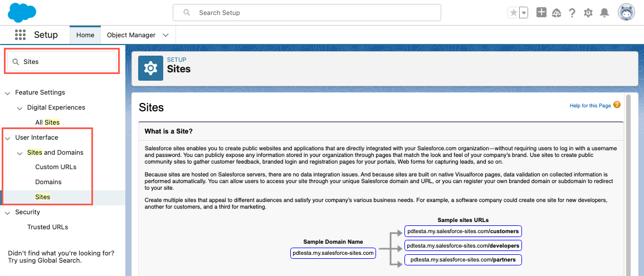Open the App Launcher grid icon
Screen dimensions: 644x276
pyautogui.click(x=21, y=34)
